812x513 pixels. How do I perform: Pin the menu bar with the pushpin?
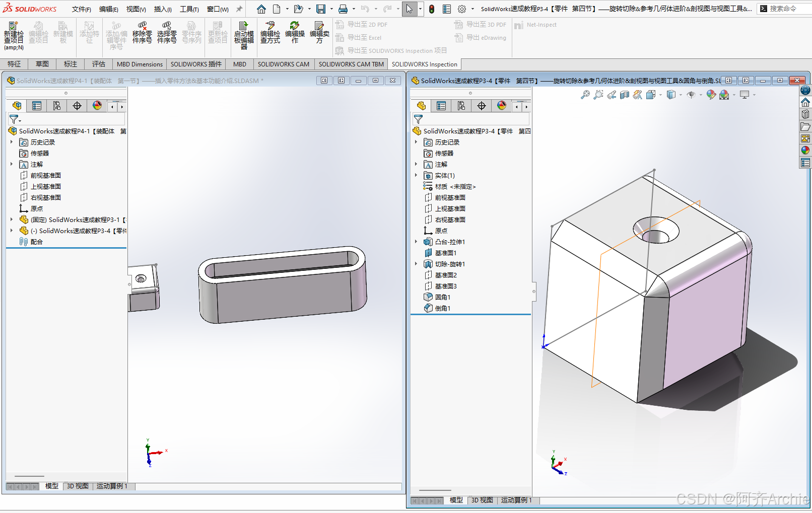(239, 9)
